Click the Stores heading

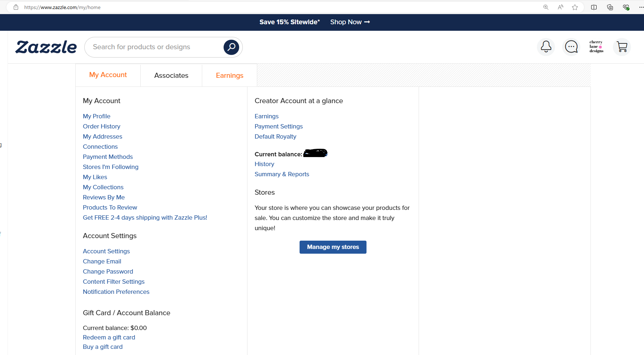pyautogui.click(x=265, y=193)
